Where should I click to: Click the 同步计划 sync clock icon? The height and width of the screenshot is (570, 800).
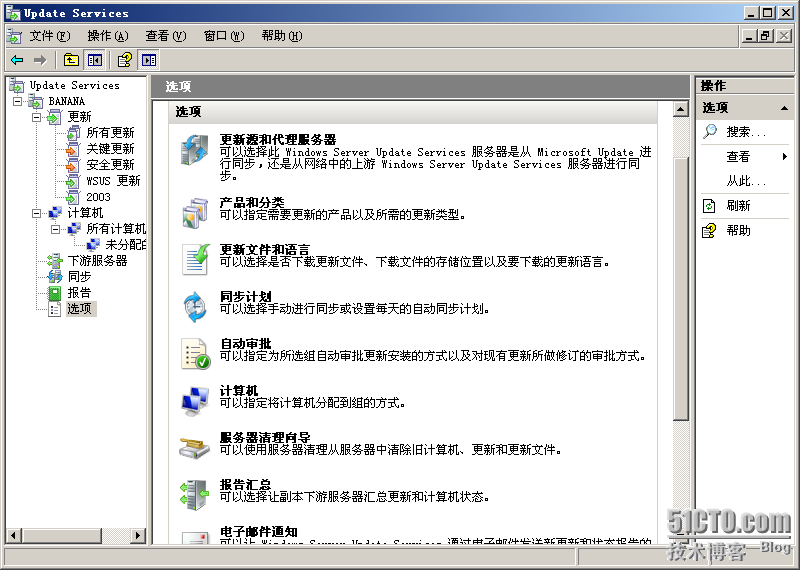click(195, 307)
